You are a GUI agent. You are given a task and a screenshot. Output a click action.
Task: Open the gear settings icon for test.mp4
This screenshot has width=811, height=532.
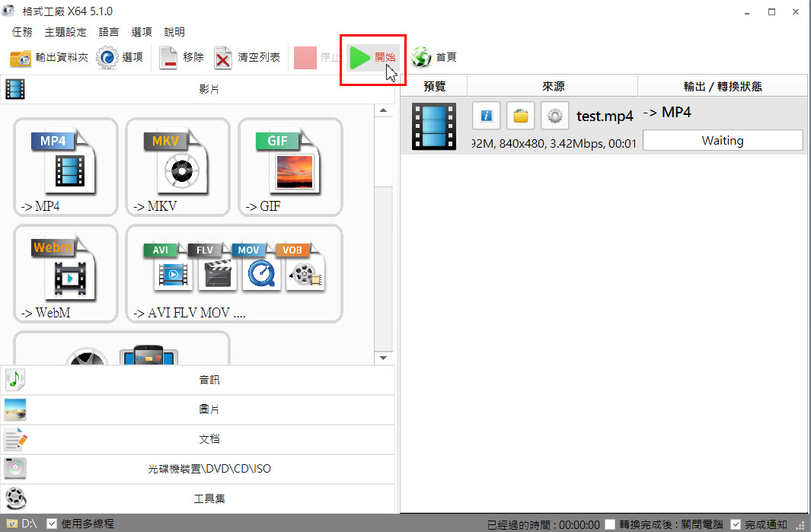(554, 116)
